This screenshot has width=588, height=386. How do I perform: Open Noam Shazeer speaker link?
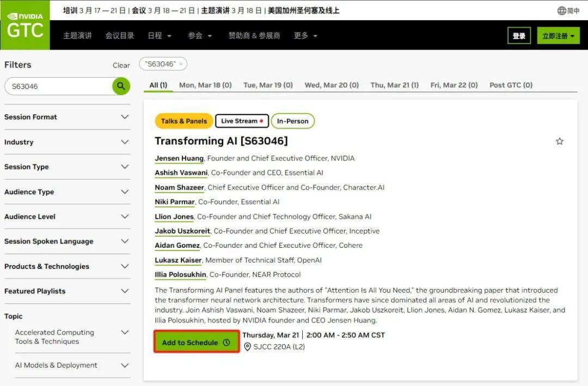tap(179, 188)
